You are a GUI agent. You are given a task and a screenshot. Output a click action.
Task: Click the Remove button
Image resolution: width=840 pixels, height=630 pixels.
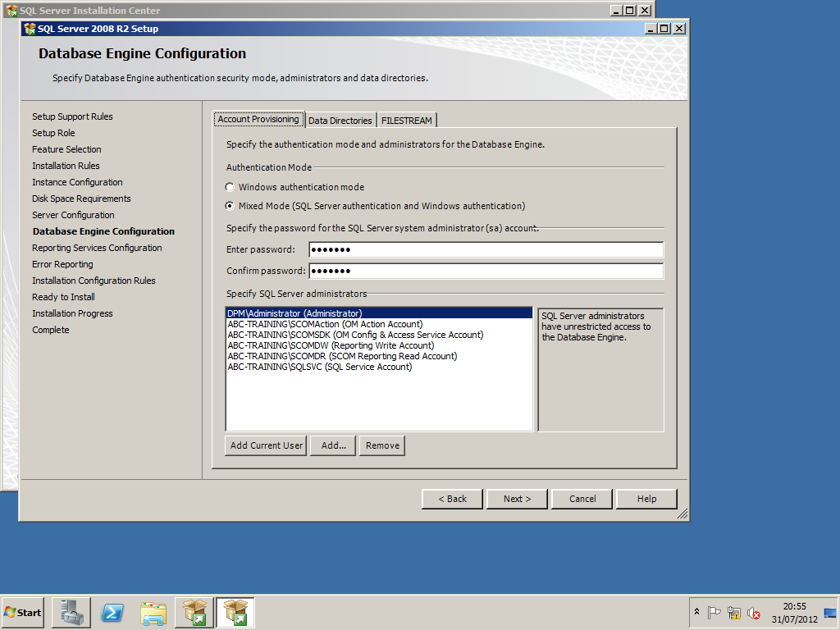pos(382,445)
